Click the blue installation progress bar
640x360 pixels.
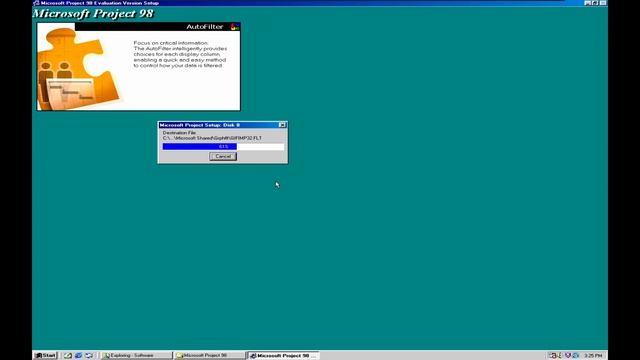pos(223,147)
